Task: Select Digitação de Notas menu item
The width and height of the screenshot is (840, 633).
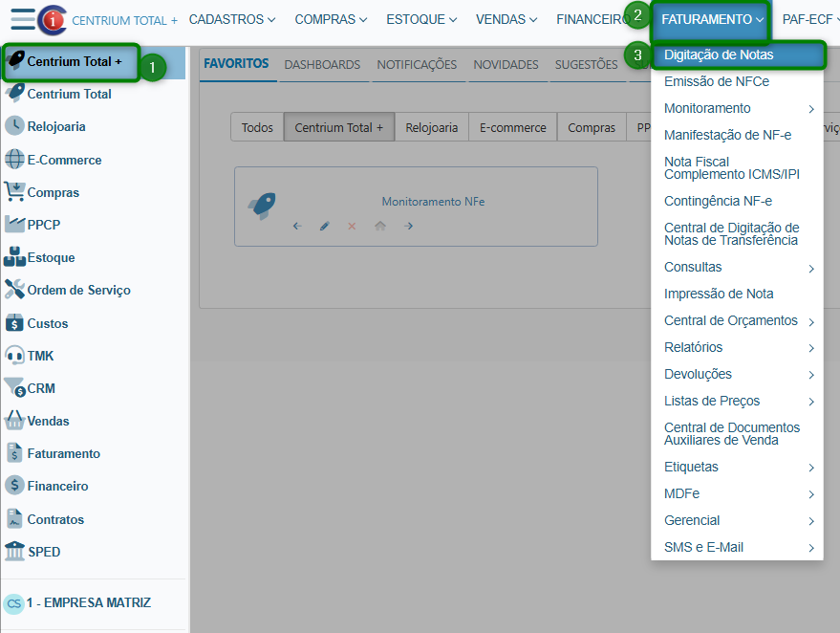Action: [x=719, y=55]
